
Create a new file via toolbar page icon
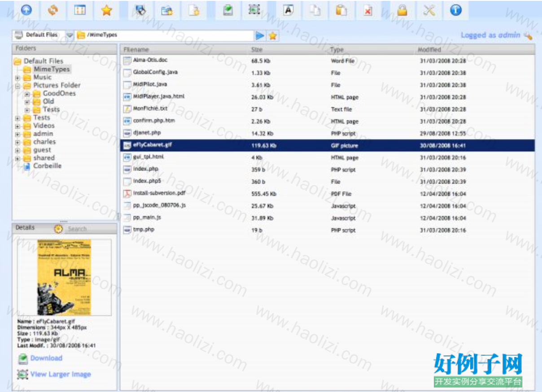[194, 10]
